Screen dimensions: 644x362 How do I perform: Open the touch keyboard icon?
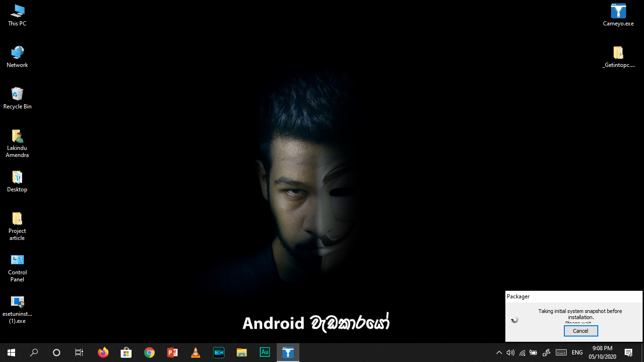point(561,353)
